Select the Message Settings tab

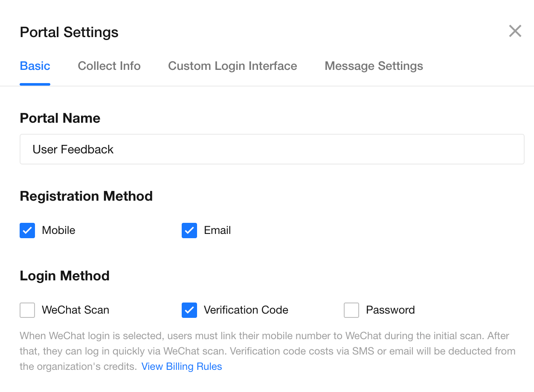[374, 66]
